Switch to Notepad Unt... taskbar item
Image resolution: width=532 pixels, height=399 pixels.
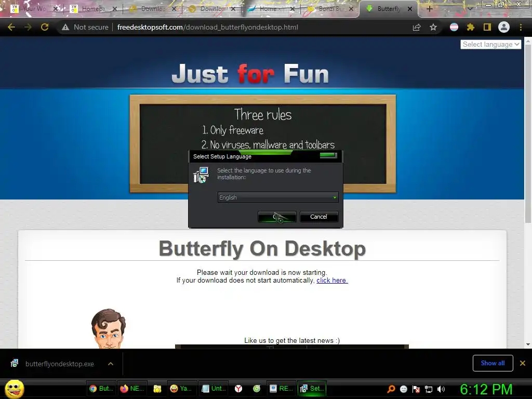(213, 389)
